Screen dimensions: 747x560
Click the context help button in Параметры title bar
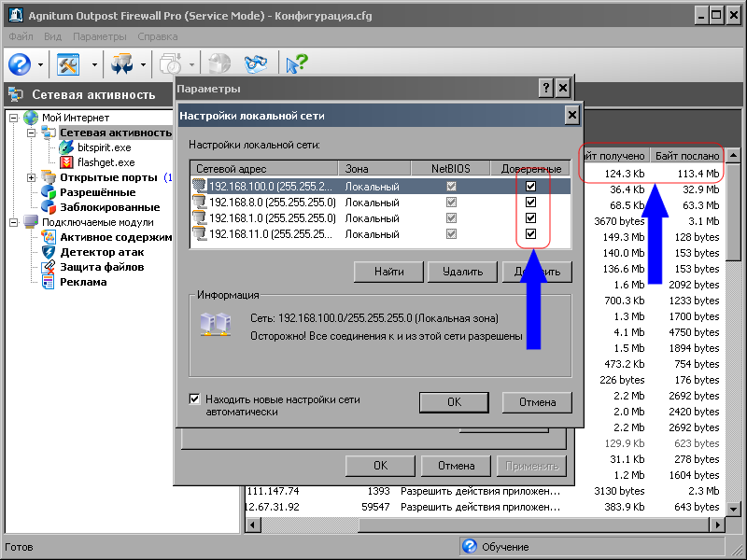(x=546, y=88)
